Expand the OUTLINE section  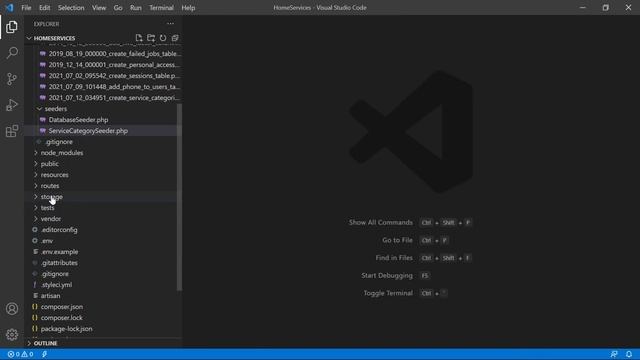click(x=103, y=343)
